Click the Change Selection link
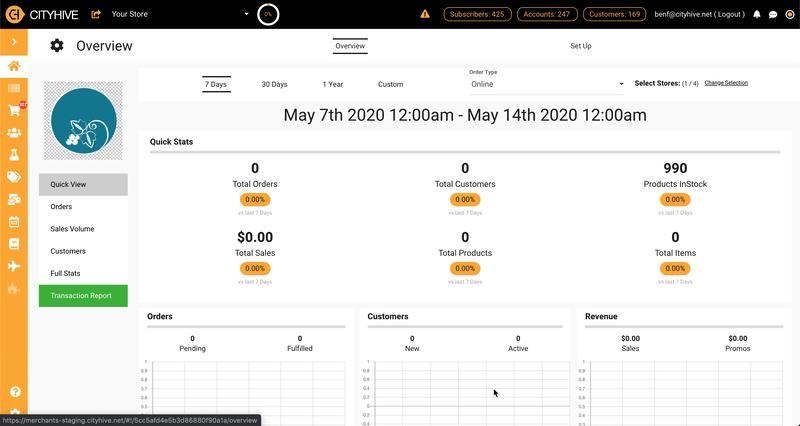This screenshot has height=426, width=800. click(726, 83)
